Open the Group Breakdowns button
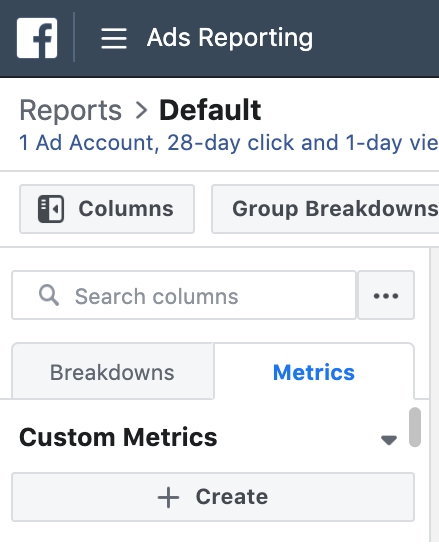The width and height of the screenshot is (439, 549). [325, 209]
